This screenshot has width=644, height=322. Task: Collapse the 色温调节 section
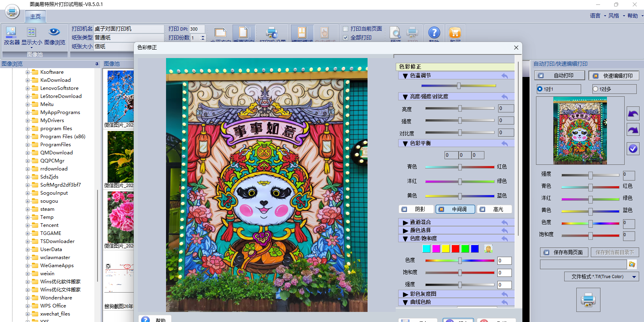click(x=405, y=76)
